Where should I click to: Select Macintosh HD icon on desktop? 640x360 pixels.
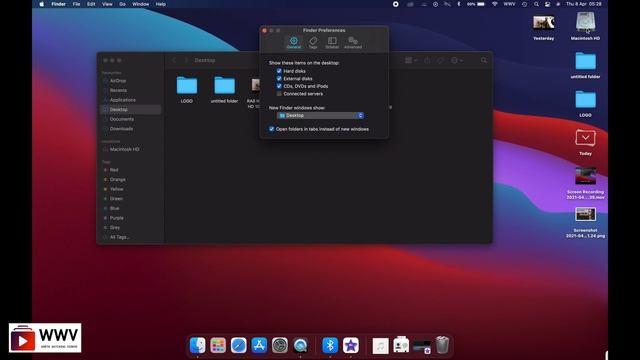pyautogui.click(x=585, y=26)
